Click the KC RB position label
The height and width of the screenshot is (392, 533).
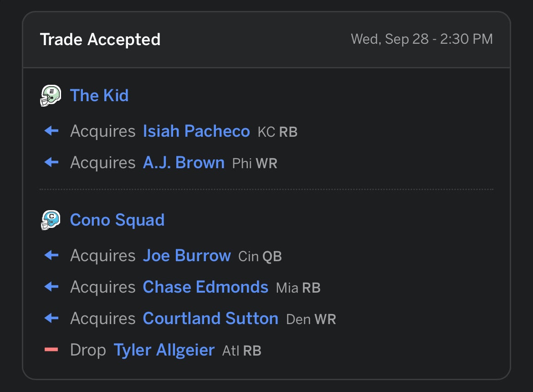point(277,133)
